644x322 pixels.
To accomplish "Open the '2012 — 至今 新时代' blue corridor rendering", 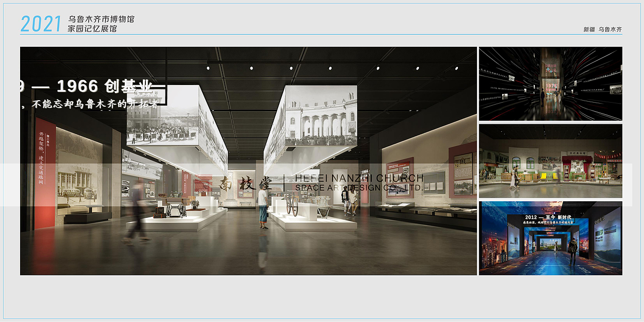I will coord(550,238).
